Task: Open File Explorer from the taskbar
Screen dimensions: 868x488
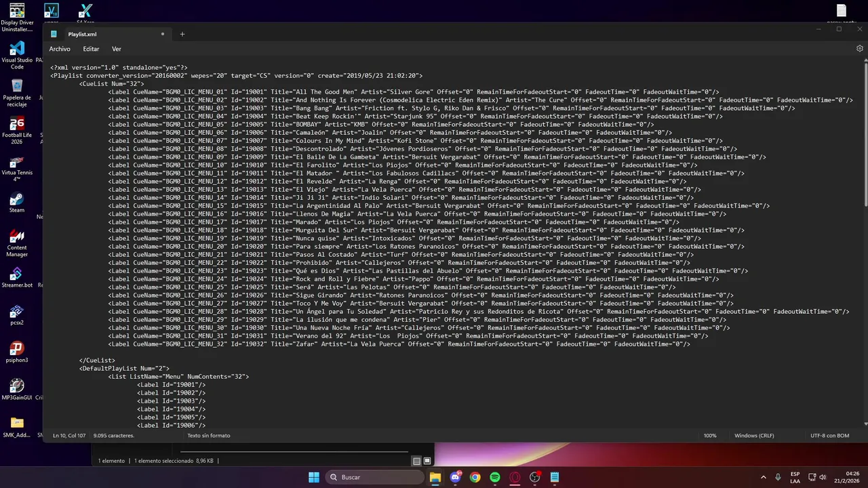Action: pyautogui.click(x=435, y=477)
